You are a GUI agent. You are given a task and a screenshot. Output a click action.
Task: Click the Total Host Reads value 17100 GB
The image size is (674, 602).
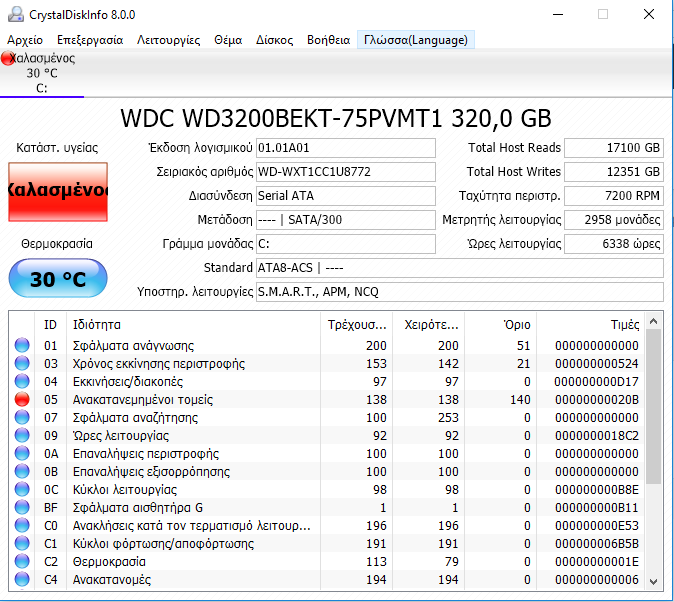[x=614, y=148]
